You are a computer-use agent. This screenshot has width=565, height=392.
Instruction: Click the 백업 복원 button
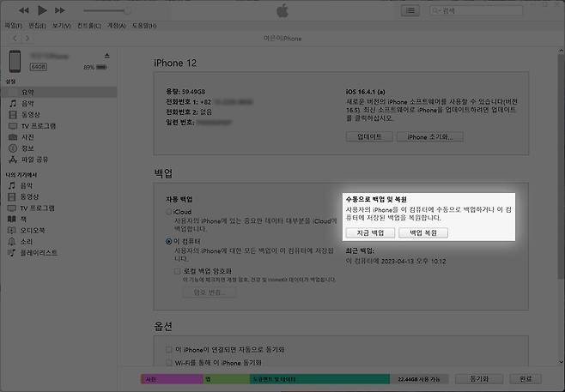coord(423,232)
